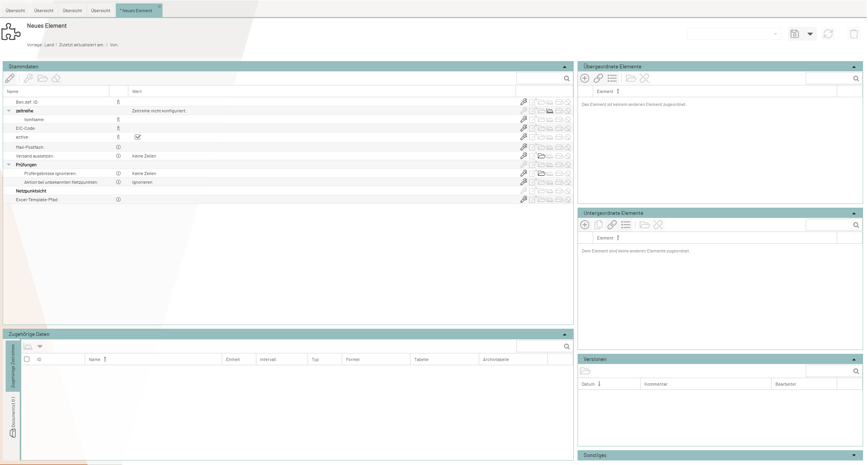The height and width of the screenshot is (465, 868).
Task: Click the trash delete icon
Action: point(854,34)
